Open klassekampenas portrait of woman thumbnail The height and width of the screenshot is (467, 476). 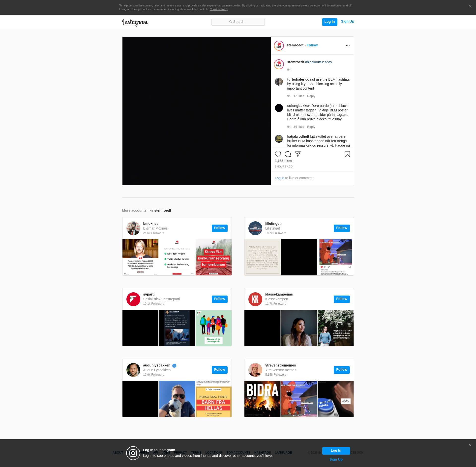point(299,328)
